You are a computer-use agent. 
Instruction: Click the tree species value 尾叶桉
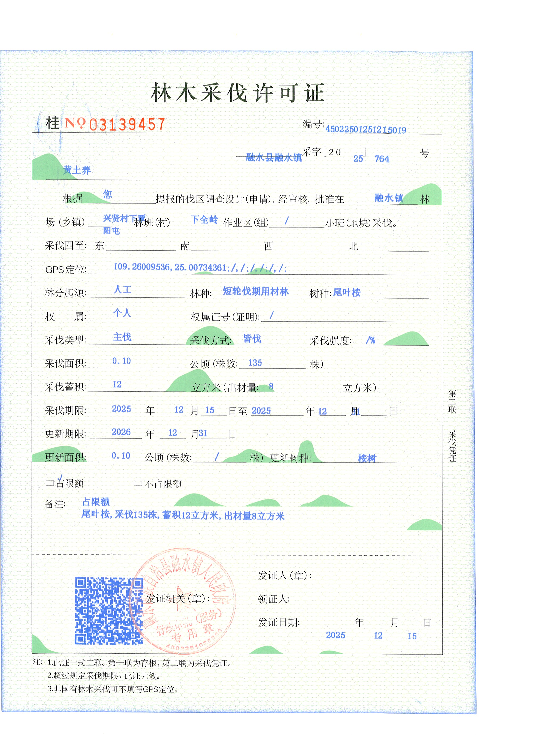pyautogui.click(x=347, y=292)
